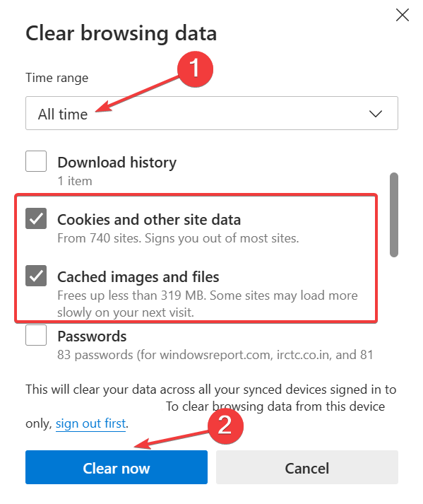The image size is (423, 504).
Task: Enable the Passwords checkbox
Action: tap(36, 335)
